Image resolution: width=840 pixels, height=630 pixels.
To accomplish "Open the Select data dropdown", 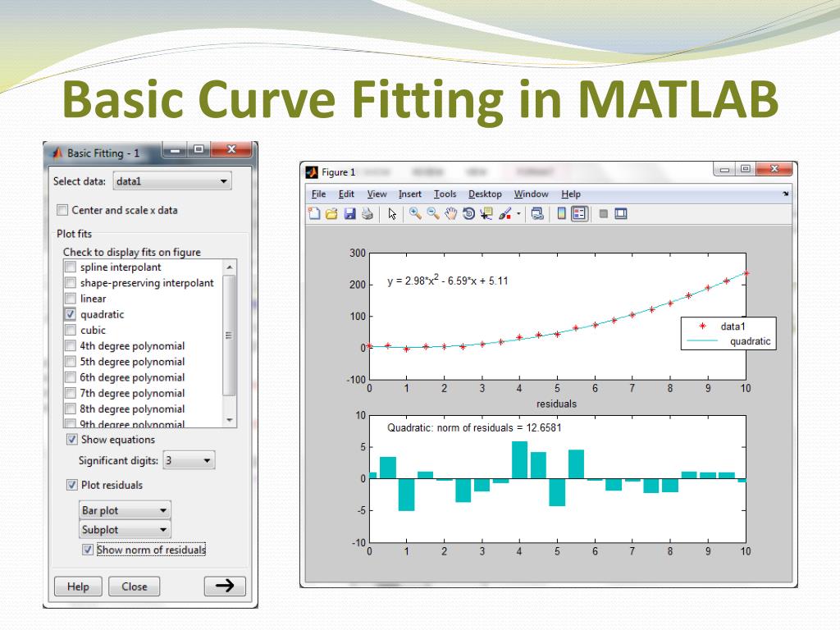I will pos(172,181).
